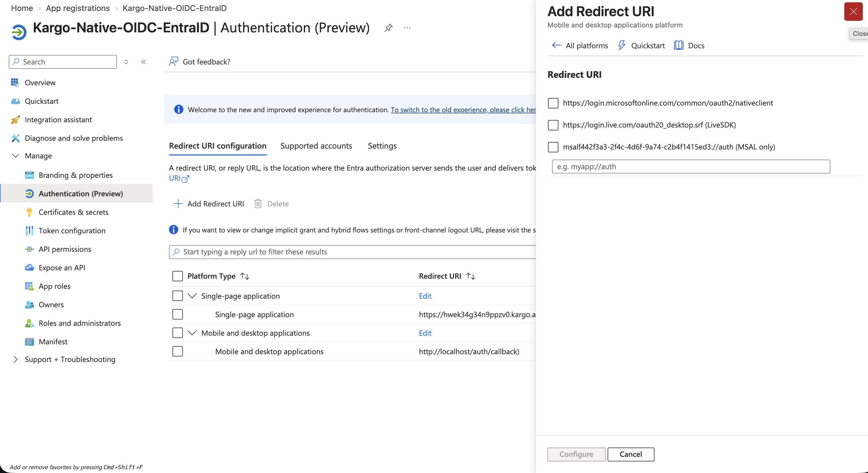Screen dimensions: 868x473
Task: Open the more options ellipsis menu
Action: click(407, 27)
